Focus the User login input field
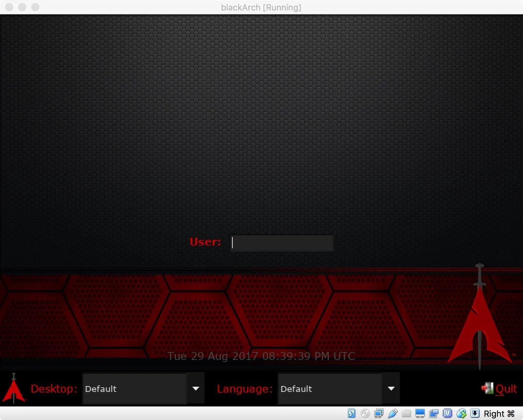The height and width of the screenshot is (420, 523). tap(281, 243)
